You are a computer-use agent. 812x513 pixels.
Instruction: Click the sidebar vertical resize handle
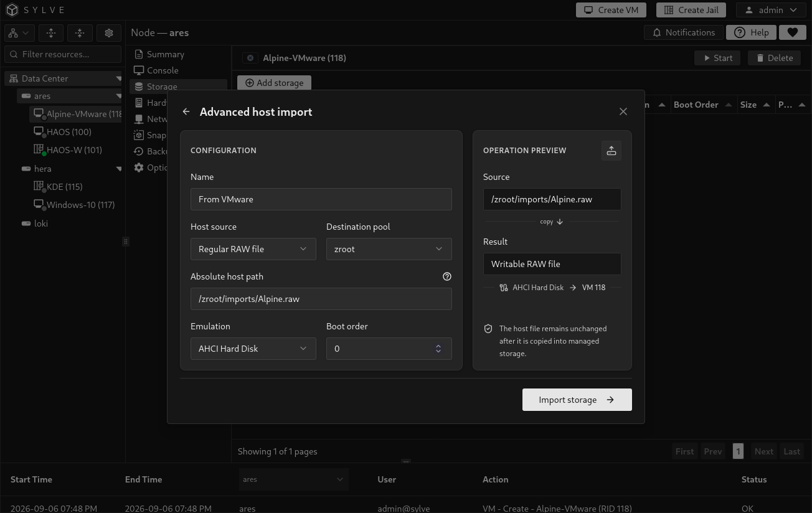coord(126,242)
